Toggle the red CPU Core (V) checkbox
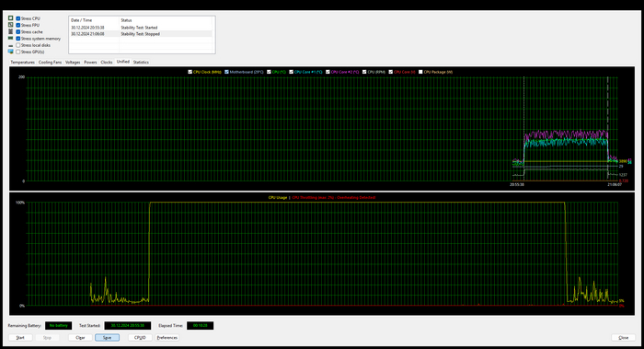644x349 pixels. click(391, 72)
